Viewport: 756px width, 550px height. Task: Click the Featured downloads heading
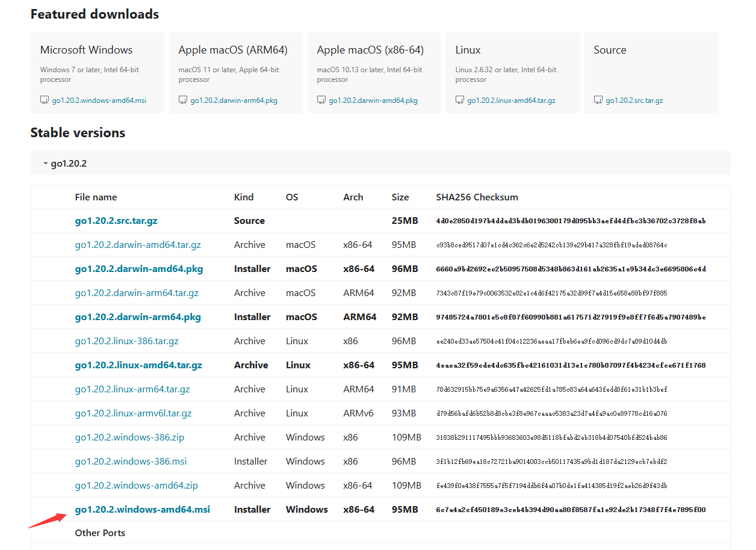coord(95,14)
